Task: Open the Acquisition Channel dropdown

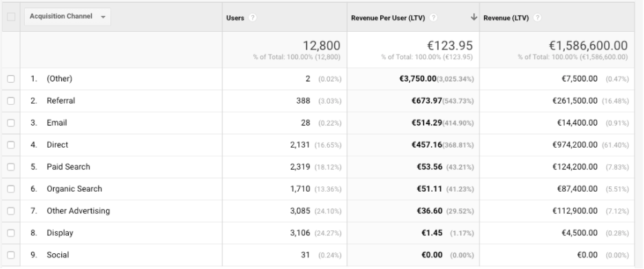Action: pyautogui.click(x=67, y=17)
